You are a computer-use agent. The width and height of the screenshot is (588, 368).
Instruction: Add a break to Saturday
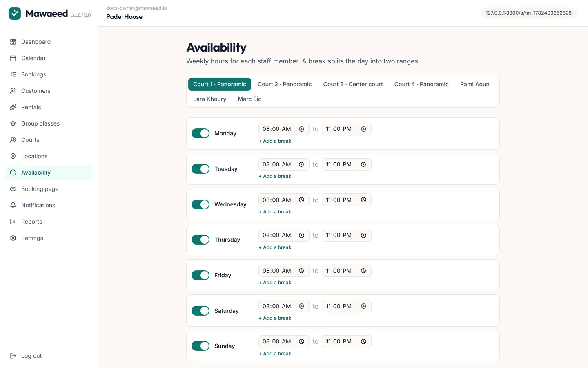pyautogui.click(x=275, y=318)
